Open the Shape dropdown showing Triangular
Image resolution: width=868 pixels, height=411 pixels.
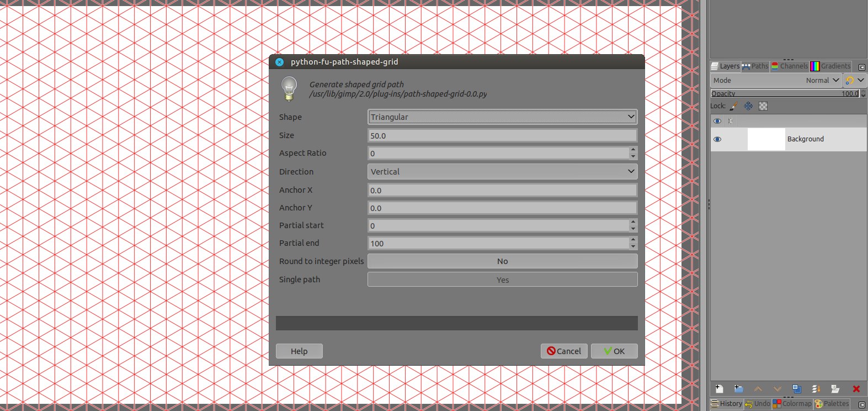click(x=503, y=117)
